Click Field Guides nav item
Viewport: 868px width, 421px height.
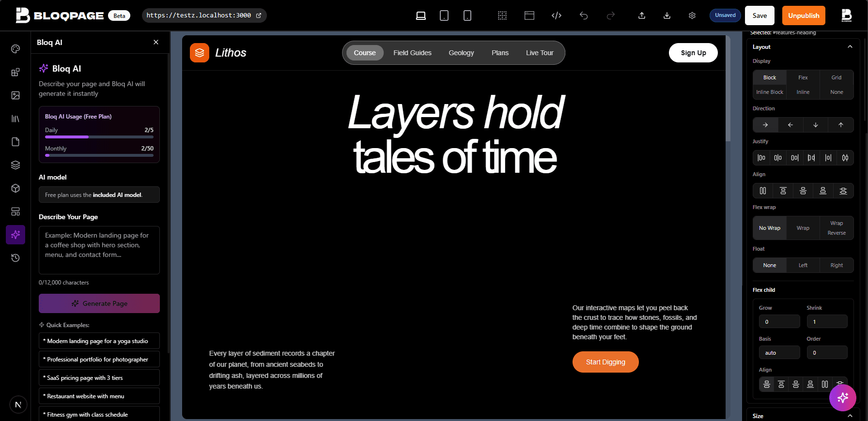412,53
